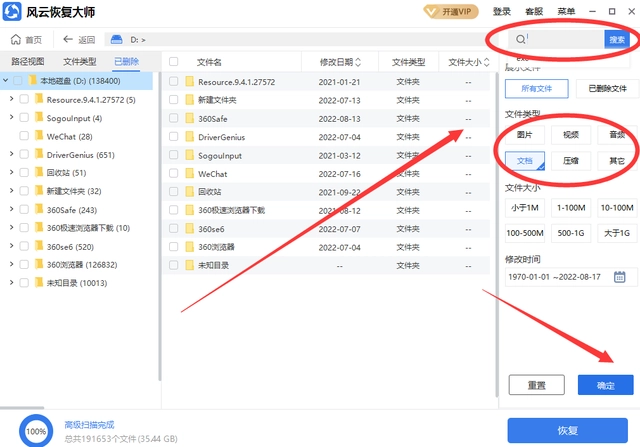
Task: Click the 风云恢复大师 app logo icon
Action: (12, 11)
